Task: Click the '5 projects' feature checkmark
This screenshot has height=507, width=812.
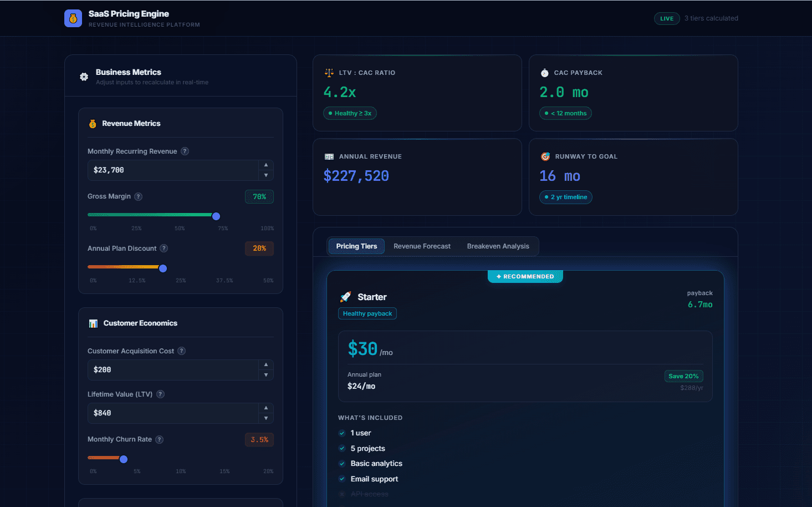Action: pos(342,449)
